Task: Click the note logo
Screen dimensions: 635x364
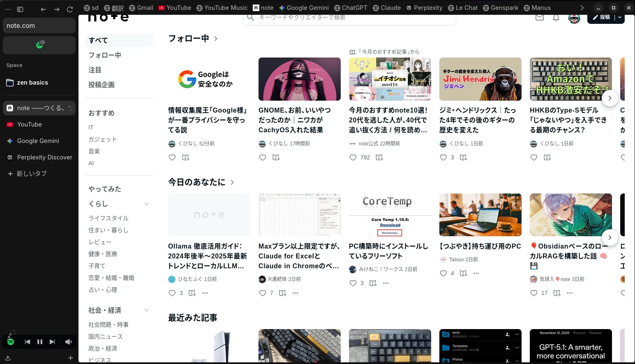Action: [x=109, y=18]
